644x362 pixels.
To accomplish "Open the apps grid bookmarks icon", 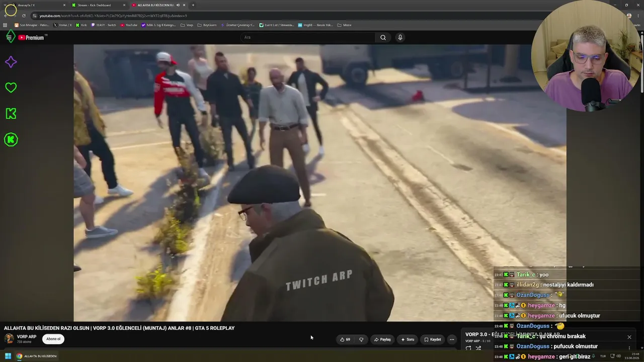I will click(x=5, y=25).
